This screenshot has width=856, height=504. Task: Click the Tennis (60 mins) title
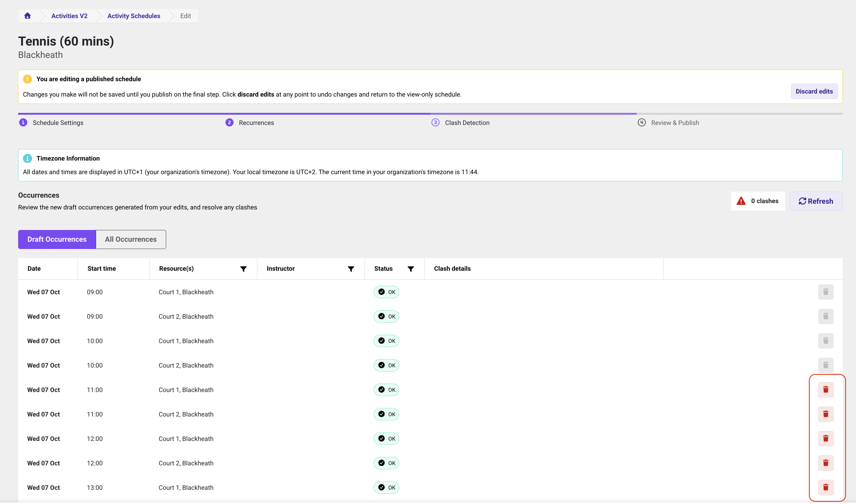(x=66, y=41)
